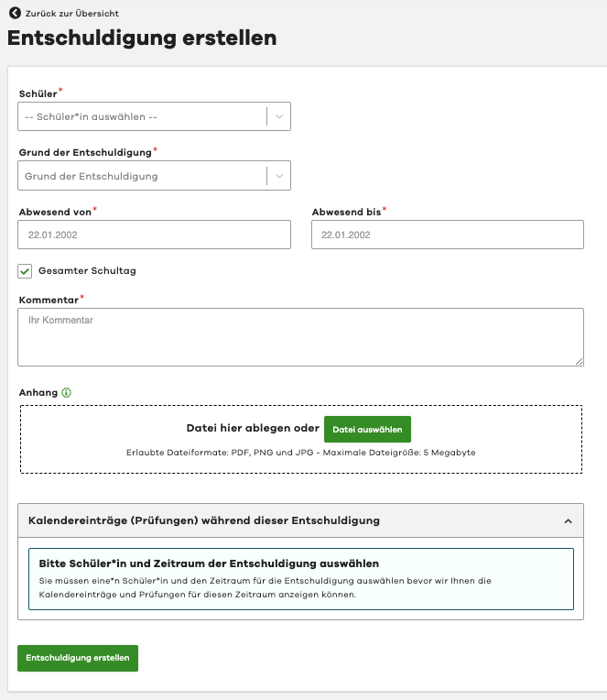This screenshot has height=700, width=607.
Task: Click the Gesamter Schultag label text
Action: (x=87, y=271)
